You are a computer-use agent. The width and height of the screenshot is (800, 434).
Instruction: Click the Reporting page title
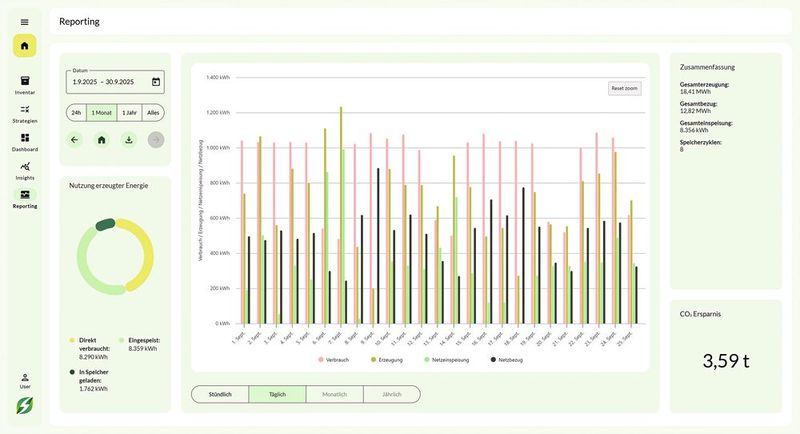(79, 21)
